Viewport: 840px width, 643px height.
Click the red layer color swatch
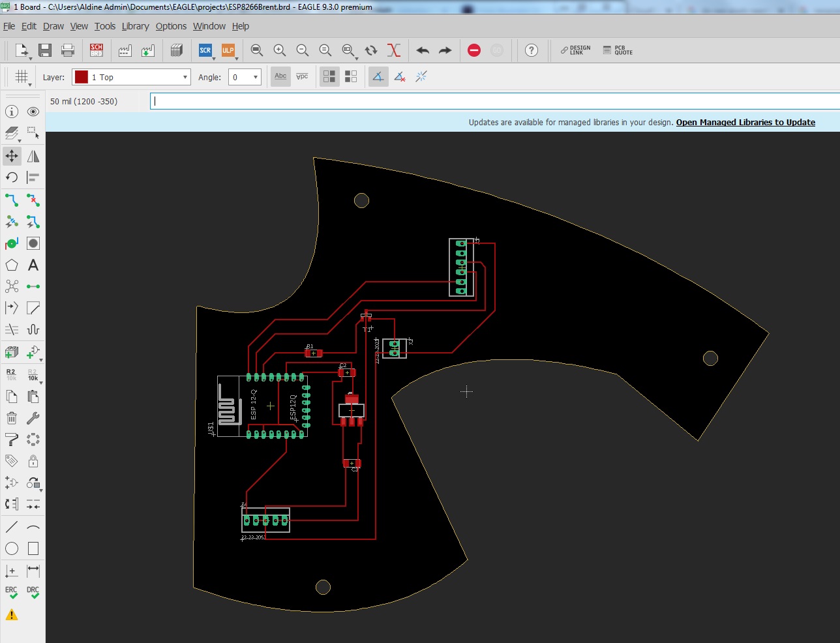(x=82, y=77)
